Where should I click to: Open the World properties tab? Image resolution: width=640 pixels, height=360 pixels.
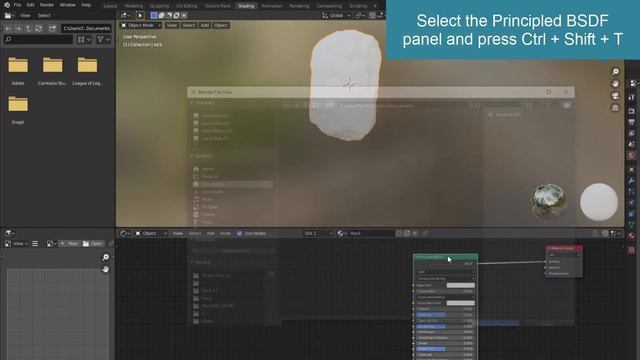click(632, 155)
